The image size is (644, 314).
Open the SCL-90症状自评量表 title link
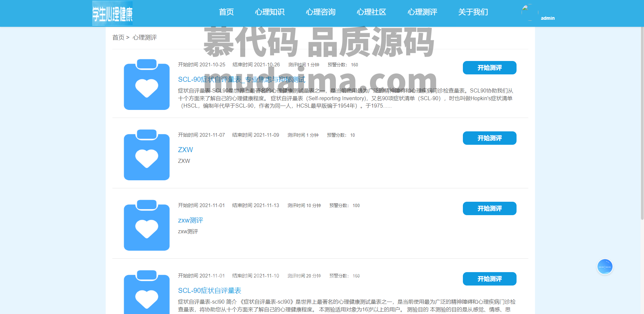210,291
